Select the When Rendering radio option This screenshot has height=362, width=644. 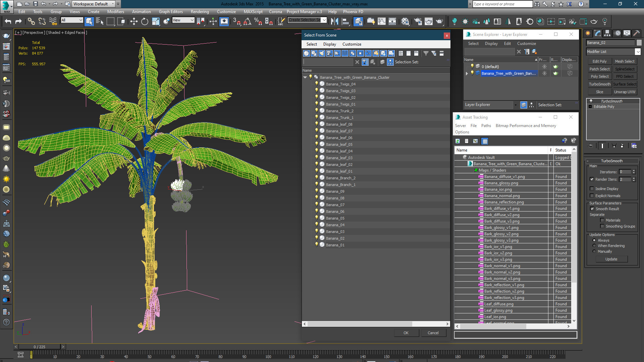pyautogui.click(x=594, y=246)
